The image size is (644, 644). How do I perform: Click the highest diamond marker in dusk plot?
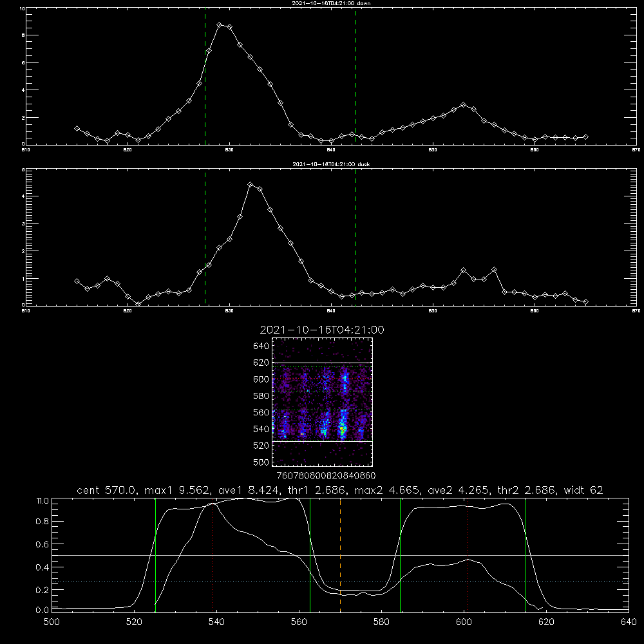(x=250, y=185)
